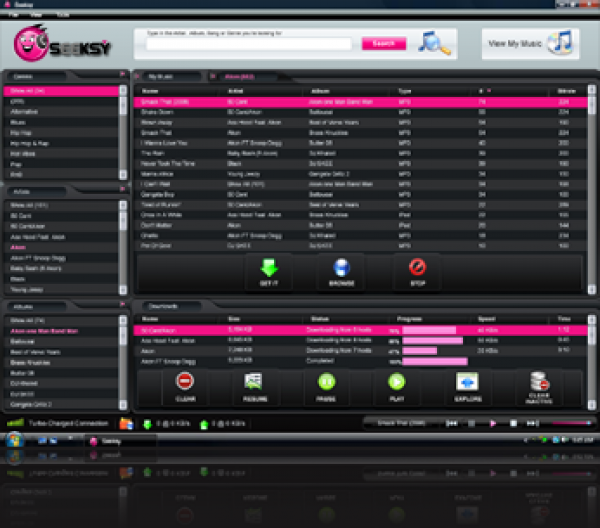
Task: Switch to the Akon results tab
Action: point(240,77)
